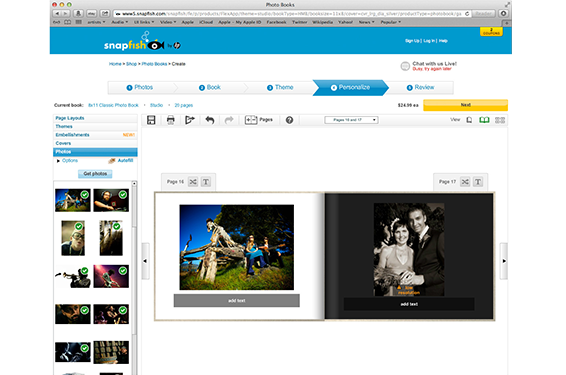The image size is (566, 375).
Task: Redo the last undone edit
Action: [x=229, y=120]
